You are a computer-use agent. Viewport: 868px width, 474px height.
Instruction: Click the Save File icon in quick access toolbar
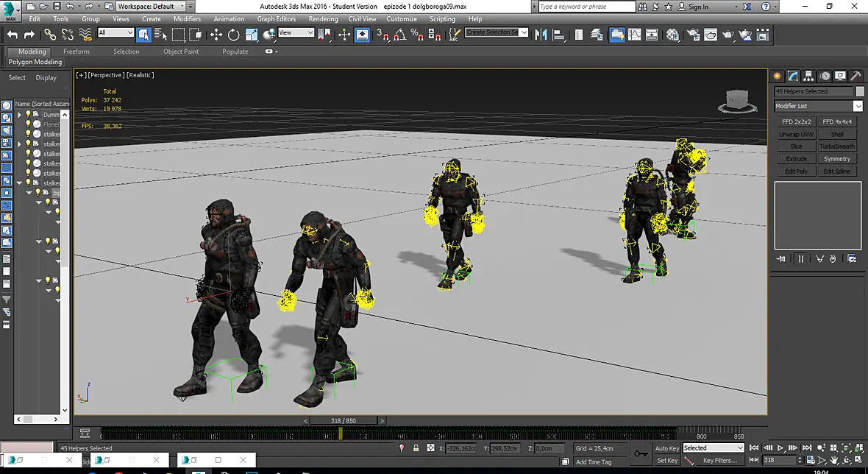[x=57, y=7]
